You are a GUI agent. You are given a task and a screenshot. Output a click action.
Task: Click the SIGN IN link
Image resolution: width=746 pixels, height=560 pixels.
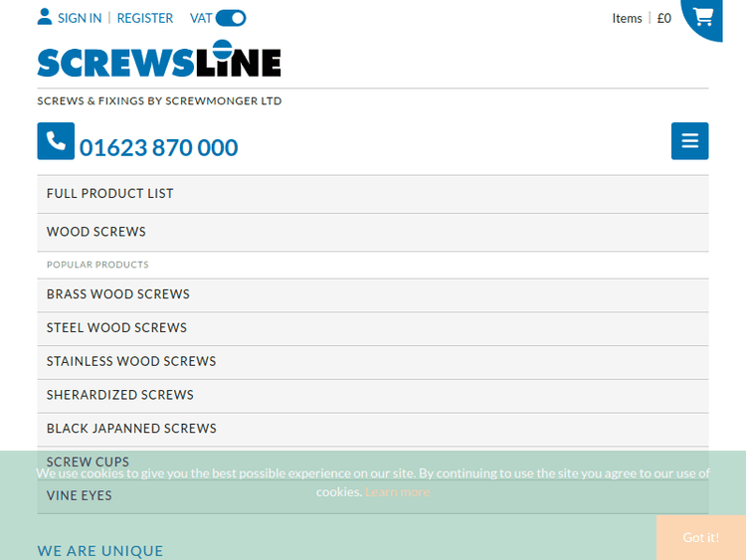(x=80, y=18)
